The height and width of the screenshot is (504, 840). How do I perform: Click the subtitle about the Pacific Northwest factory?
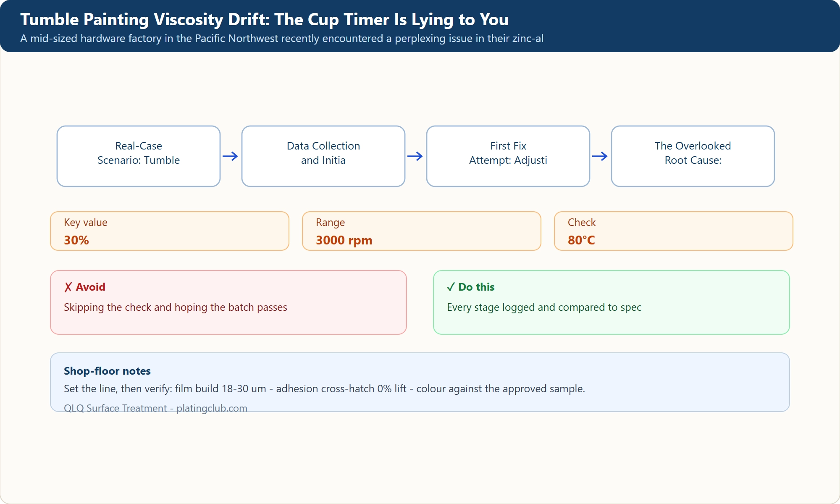(x=282, y=39)
